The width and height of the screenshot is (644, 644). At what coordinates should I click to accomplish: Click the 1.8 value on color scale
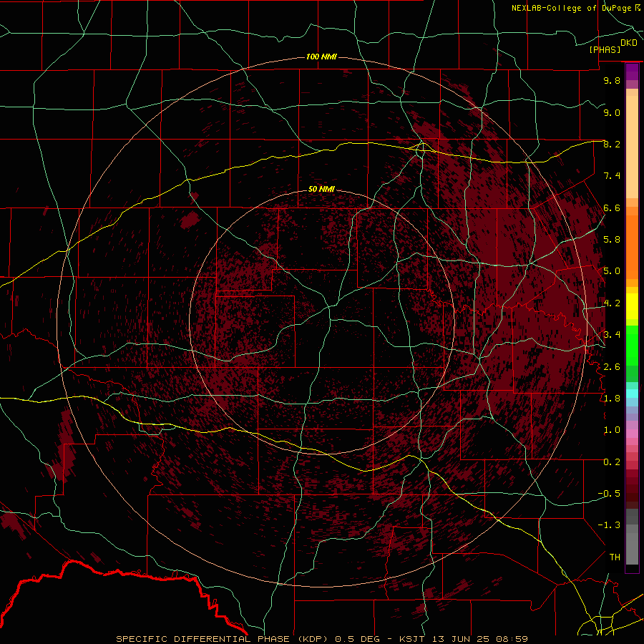(612, 399)
